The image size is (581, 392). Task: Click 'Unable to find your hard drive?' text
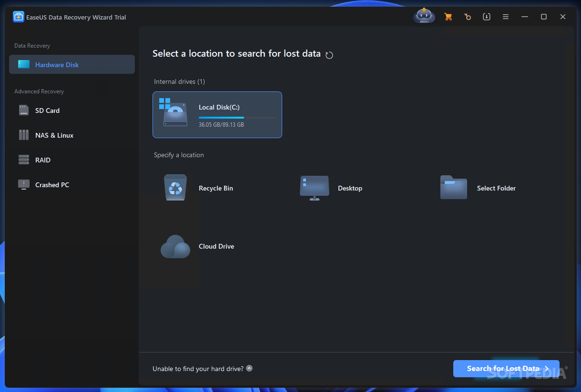[198, 369]
